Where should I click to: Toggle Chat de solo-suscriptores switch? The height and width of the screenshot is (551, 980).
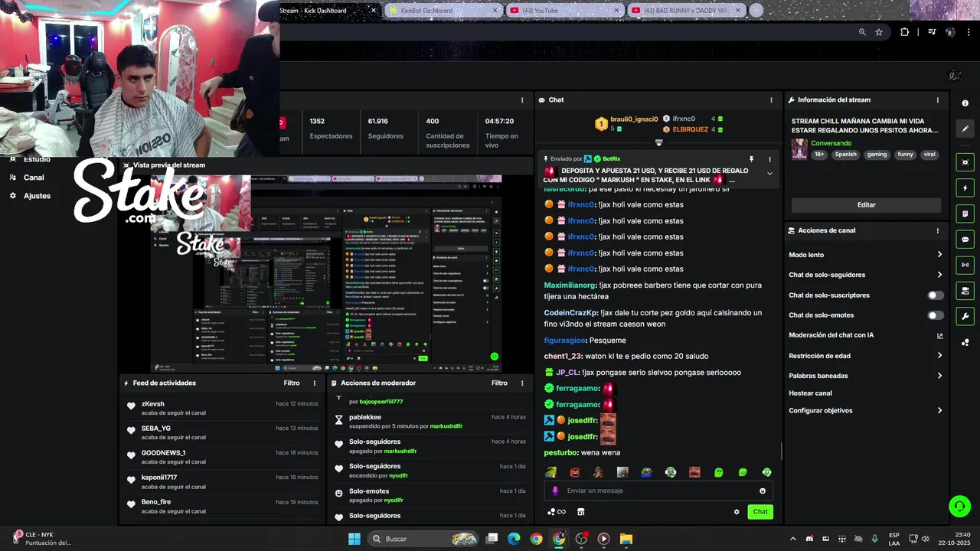(x=935, y=295)
